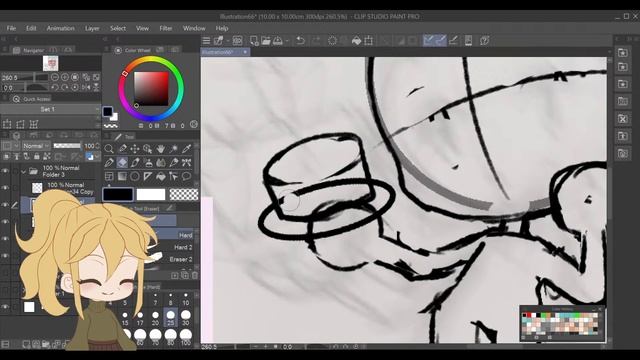Collapse Folder 3 in layer list
Image resolution: width=640 pixels, height=360 pixels.
tap(24, 171)
